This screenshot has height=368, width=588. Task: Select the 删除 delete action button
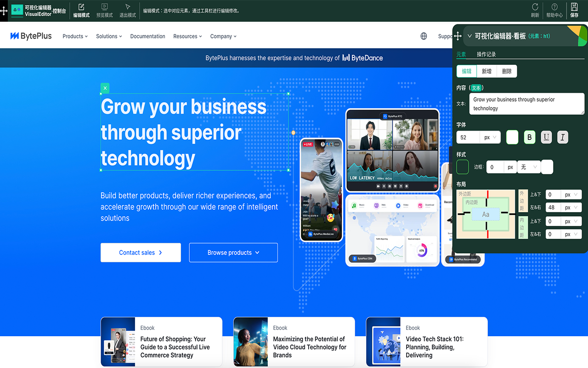507,71
